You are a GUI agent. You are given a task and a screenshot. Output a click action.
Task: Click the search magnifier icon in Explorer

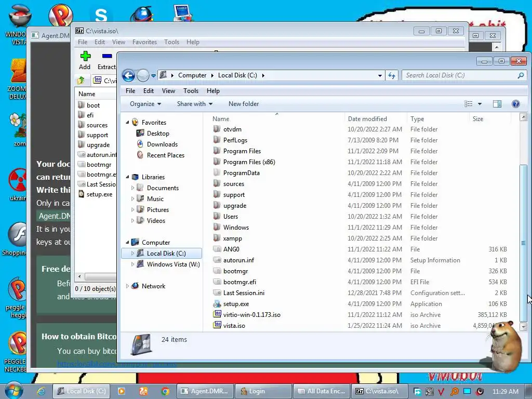tap(521, 75)
